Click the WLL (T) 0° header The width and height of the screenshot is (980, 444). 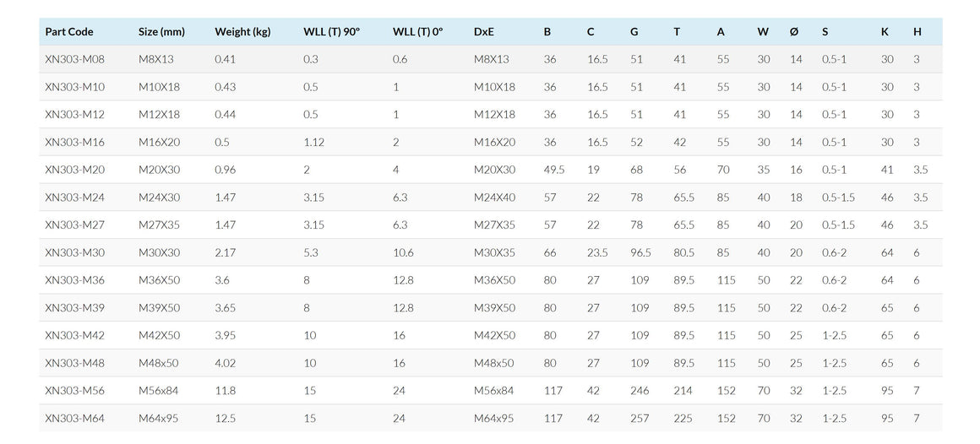click(x=417, y=32)
